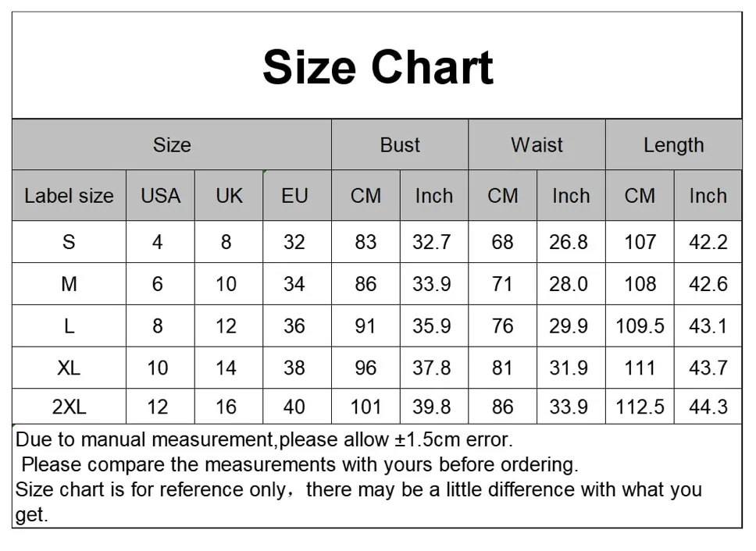Screen dimensions: 756x551
Task: Select the M label size cell
Action: coord(69,283)
